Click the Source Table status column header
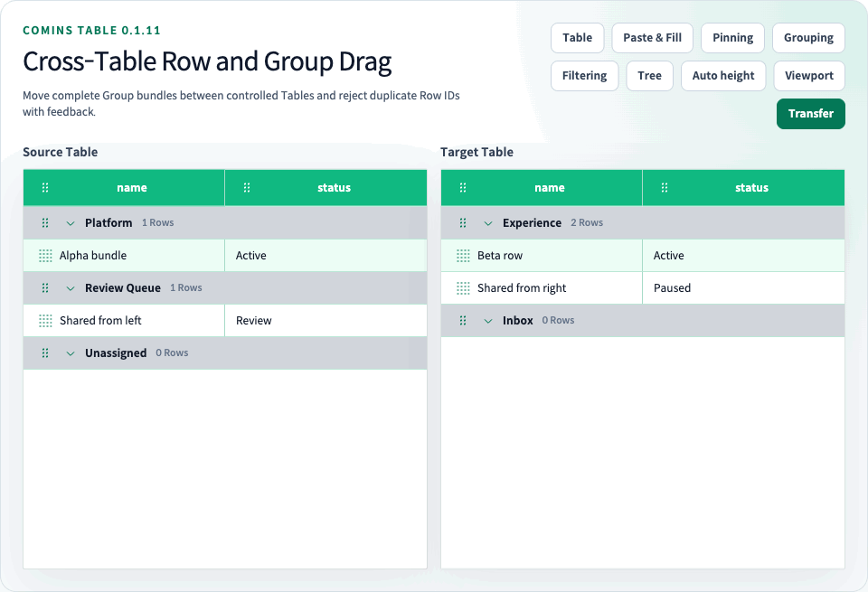The width and height of the screenshot is (868, 592). click(x=326, y=188)
